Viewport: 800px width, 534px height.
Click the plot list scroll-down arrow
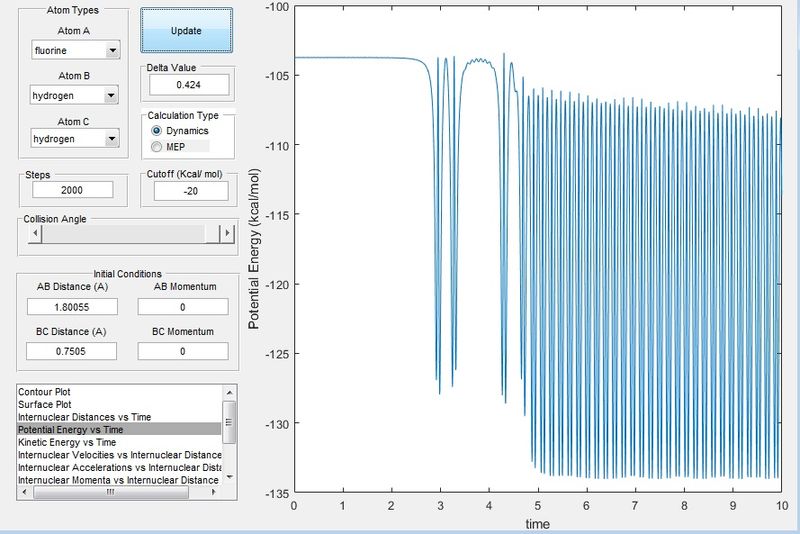click(230, 477)
